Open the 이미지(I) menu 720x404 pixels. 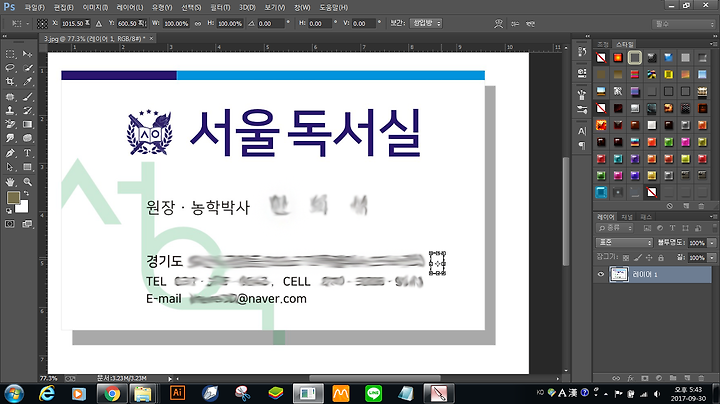(x=95, y=7)
